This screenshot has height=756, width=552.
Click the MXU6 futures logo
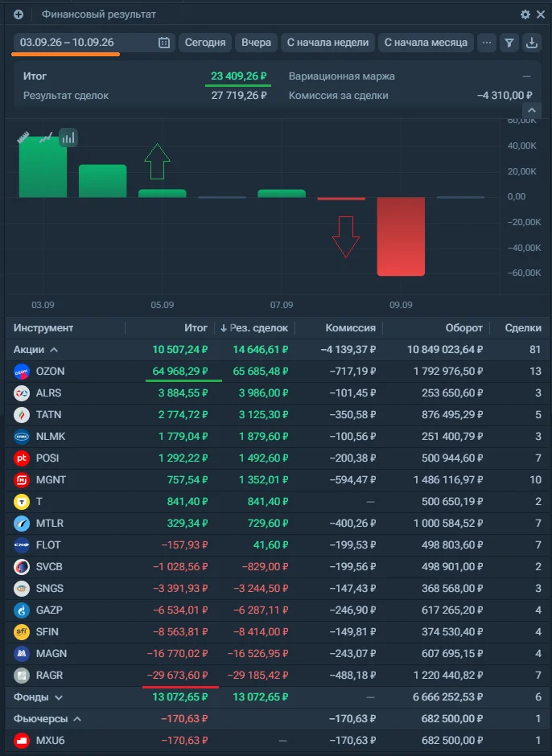click(22, 740)
